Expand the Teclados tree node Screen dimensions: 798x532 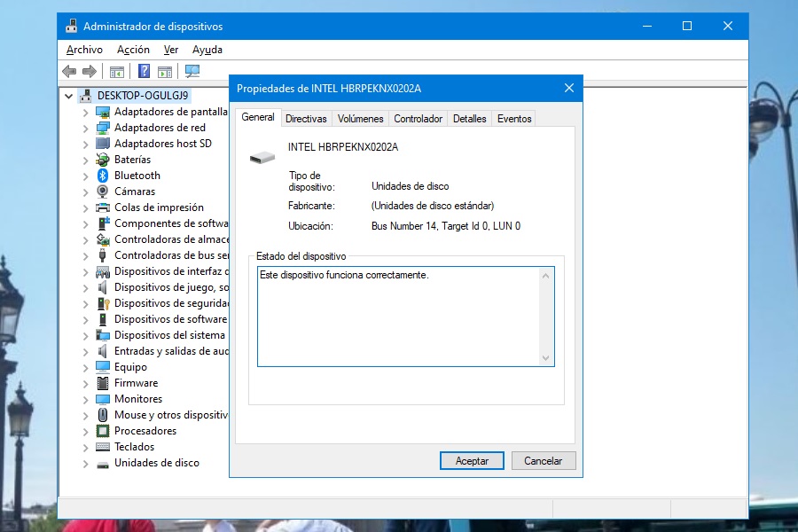(x=85, y=447)
